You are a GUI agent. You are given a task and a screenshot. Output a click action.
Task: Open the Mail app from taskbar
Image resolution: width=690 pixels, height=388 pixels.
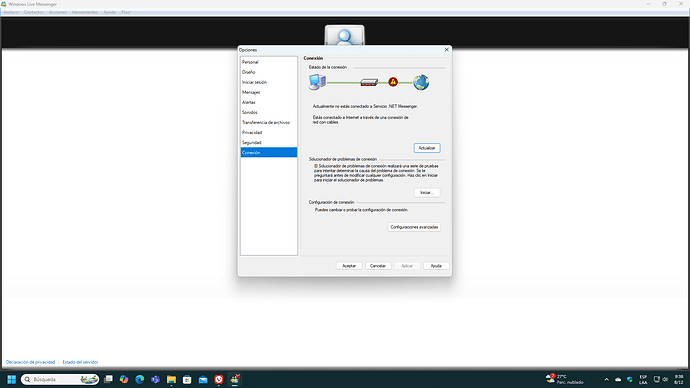click(x=203, y=379)
